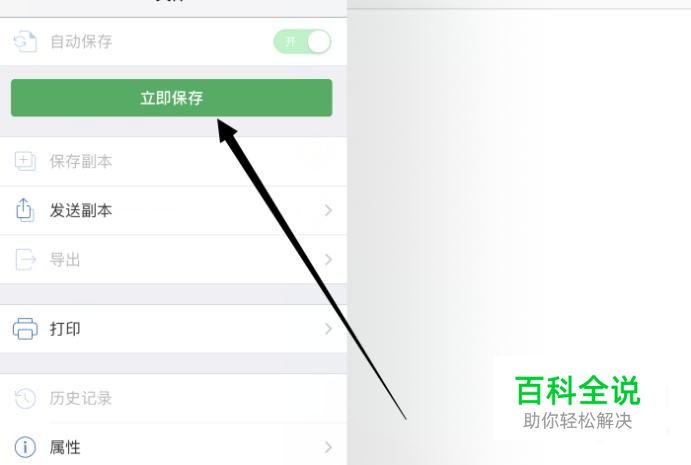Choose the 导出 option label
The width and height of the screenshot is (691, 465).
pyautogui.click(x=65, y=260)
